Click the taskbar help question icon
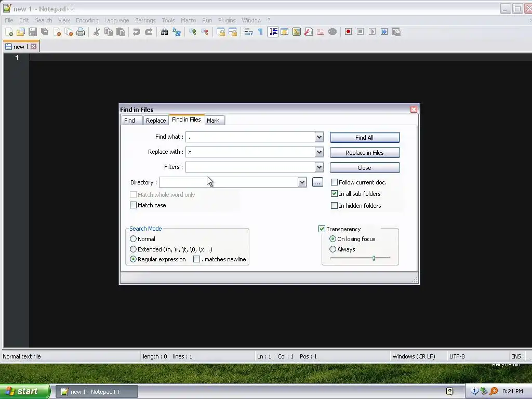The height and width of the screenshot is (399, 532). point(449,392)
